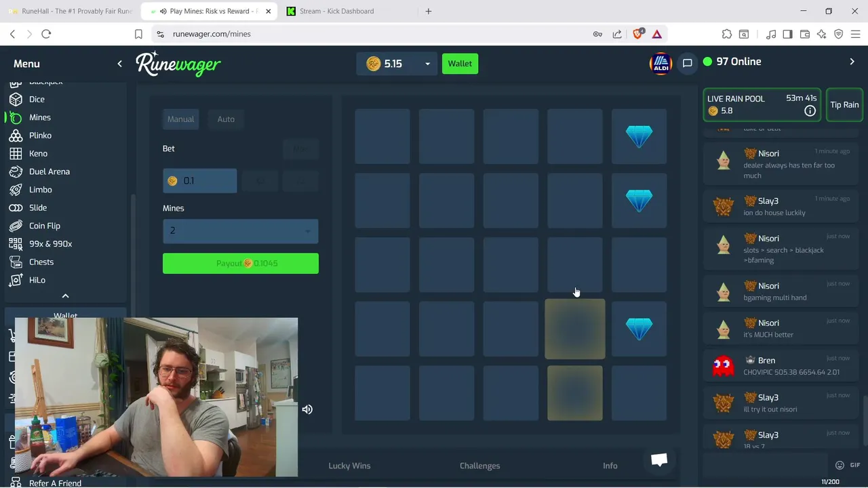Collapse the sidebar menu with left chevron
The width and height of the screenshot is (868, 488).
[119, 64]
